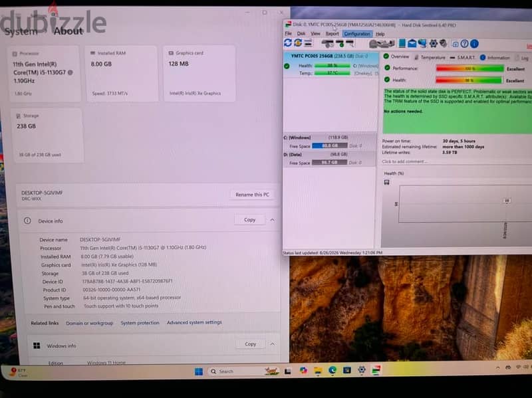532x398 pixels.
Task: Open the Help menu in Sentinel
Action: pyautogui.click(x=380, y=35)
